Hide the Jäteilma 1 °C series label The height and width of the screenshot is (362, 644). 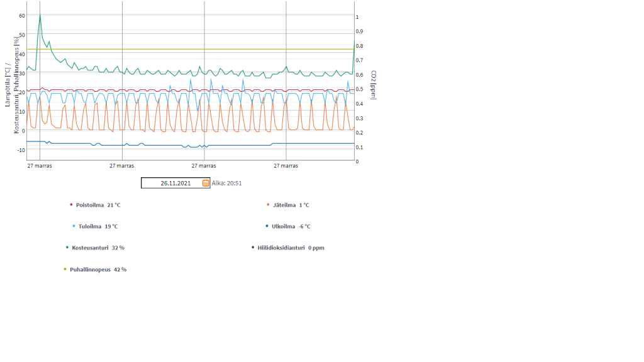[x=291, y=205]
